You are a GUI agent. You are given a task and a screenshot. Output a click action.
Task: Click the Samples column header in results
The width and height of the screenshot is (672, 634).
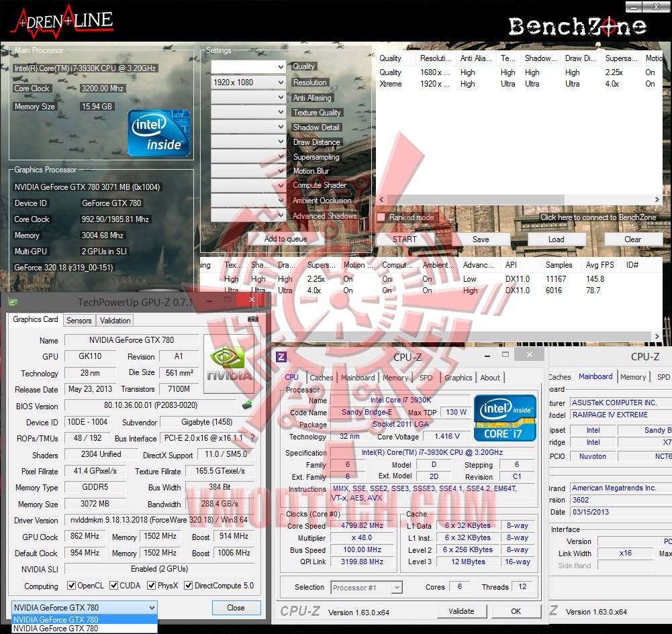coord(559,265)
